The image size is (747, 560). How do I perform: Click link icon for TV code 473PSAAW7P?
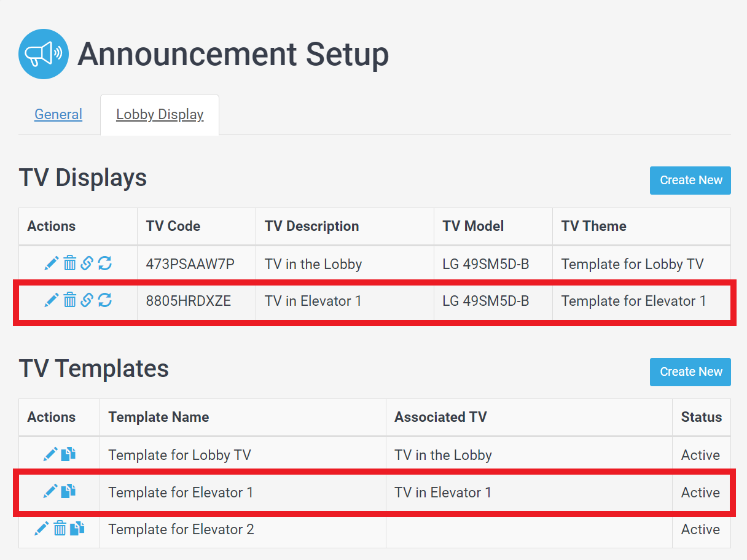coord(87,264)
